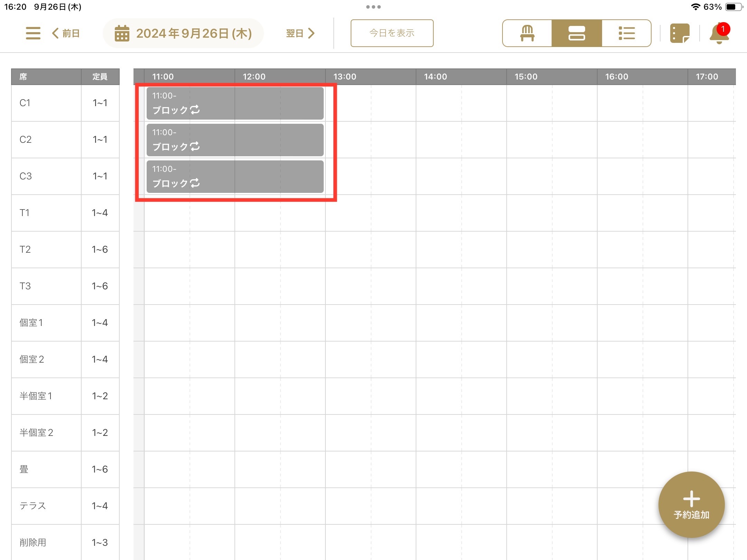747x560 pixels.
Task: Tap the Wi-Fi status icon
Action: tap(695, 7)
